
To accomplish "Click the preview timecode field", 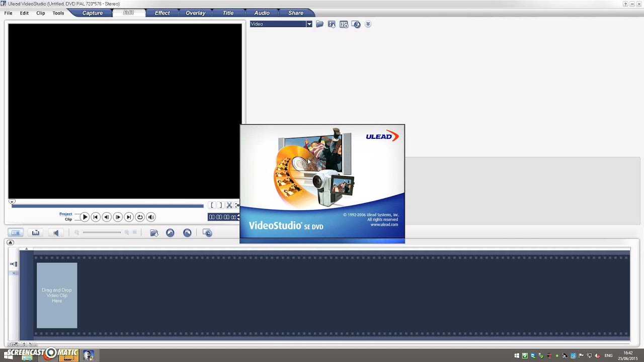I will [x=224, y=217].
